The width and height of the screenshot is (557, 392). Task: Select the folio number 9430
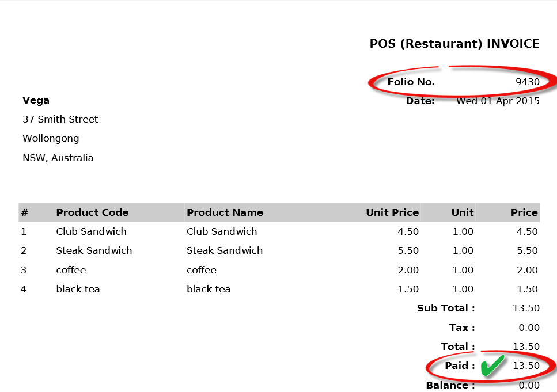pyautogui.click(x=527, y=82)
